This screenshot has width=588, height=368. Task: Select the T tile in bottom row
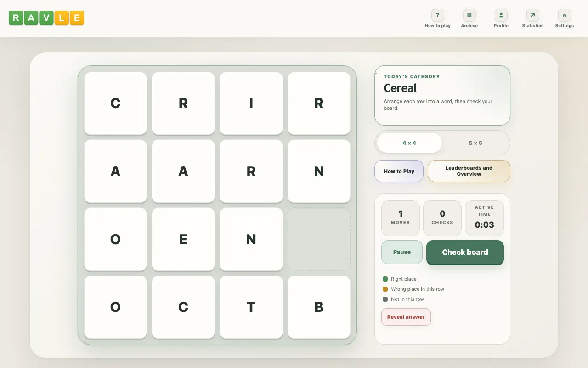coord(251,307)
